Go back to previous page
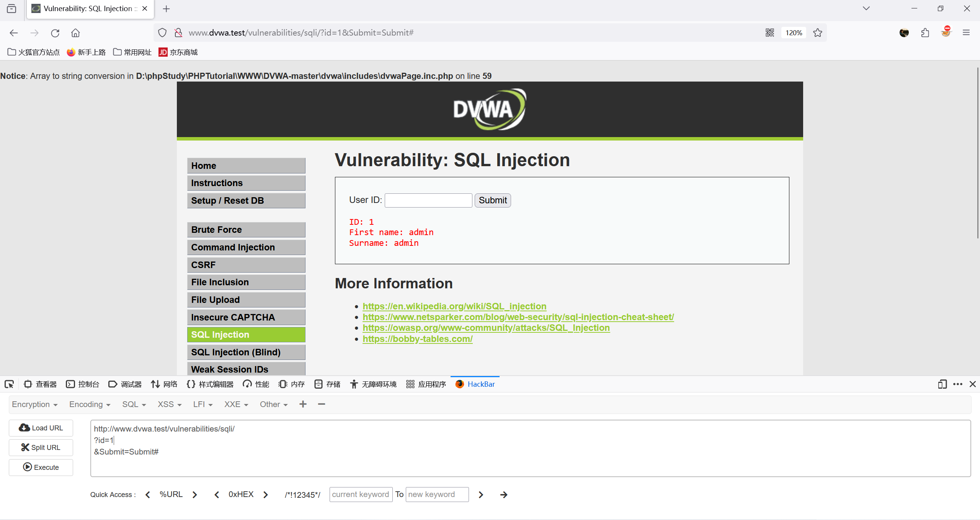This screenshot has height=520, width=980. point(14,33)
